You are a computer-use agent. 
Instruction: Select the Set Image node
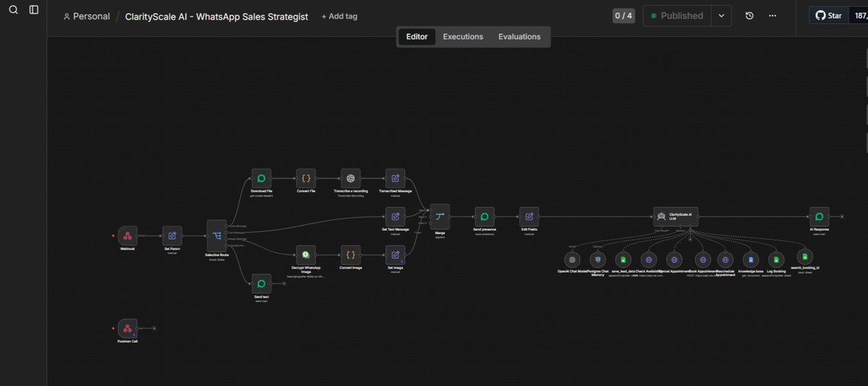[395, 255]
